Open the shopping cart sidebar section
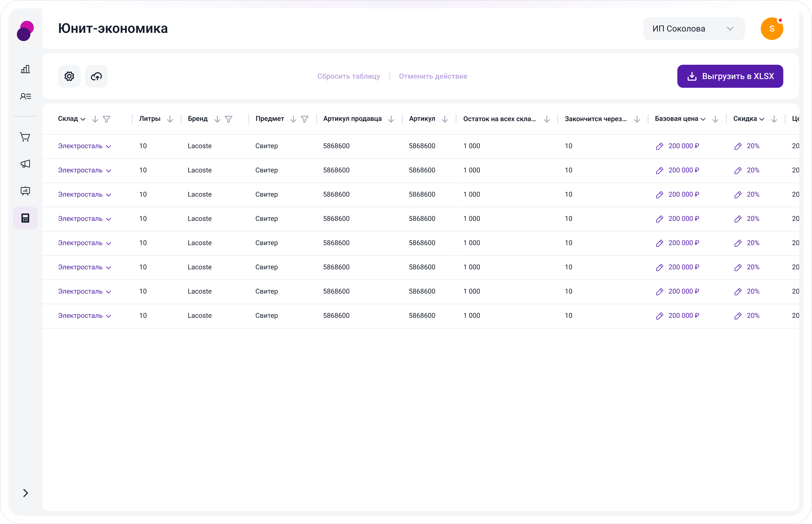The width and height of the screenshot is (812, 524). tap(25, 137)
